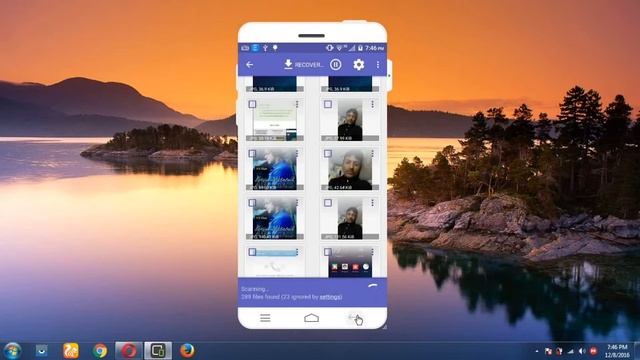Follow the 'settings' link in scanning status
This screenshot has width=640, height=360.
[x=331, y=297]
